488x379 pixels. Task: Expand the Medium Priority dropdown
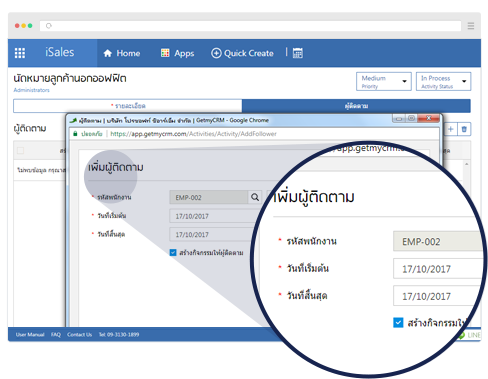click(x=384, y=81)
